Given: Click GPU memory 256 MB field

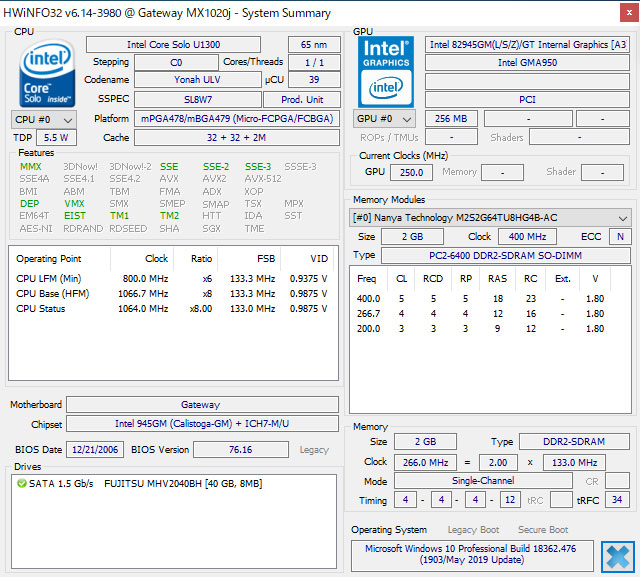Looking at the screenshot, I should click(451, 119).
